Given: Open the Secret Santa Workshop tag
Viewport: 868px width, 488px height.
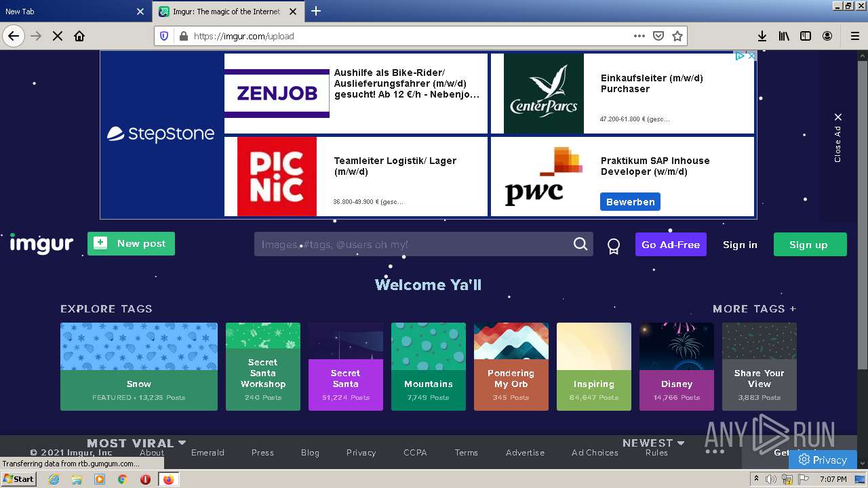Looking at the screenshot, I should (263, 367).
